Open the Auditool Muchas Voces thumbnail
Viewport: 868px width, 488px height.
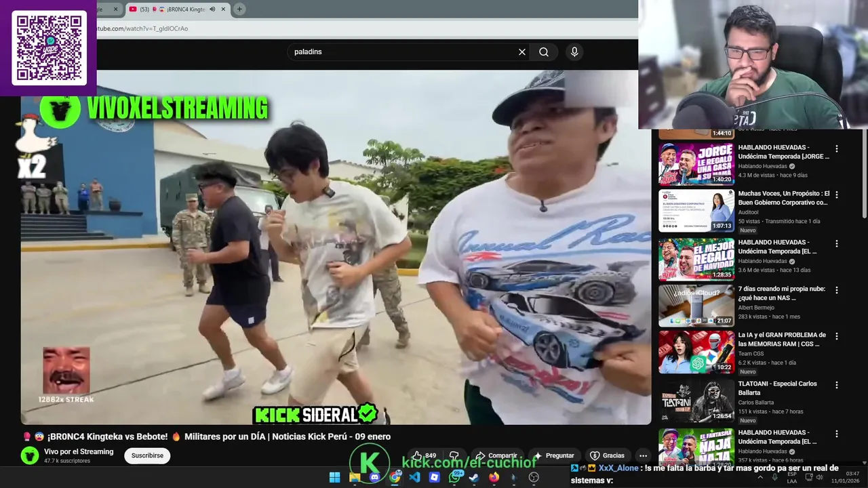696,210
